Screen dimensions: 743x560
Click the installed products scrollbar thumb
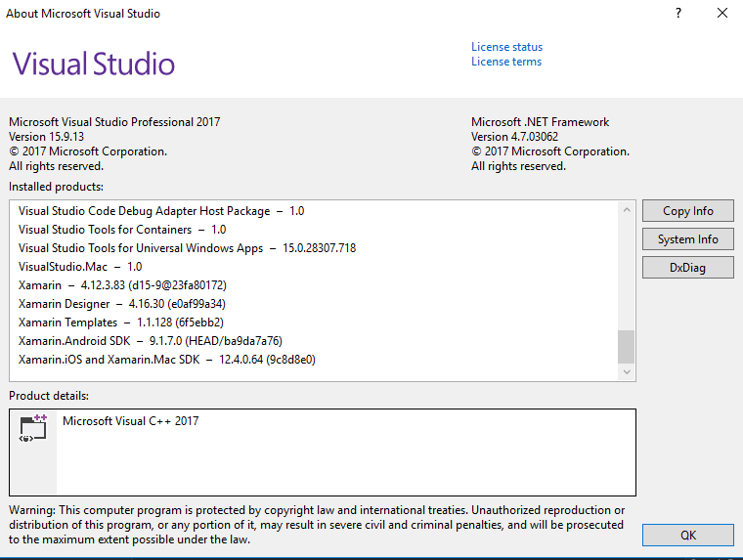click(627, 346)
